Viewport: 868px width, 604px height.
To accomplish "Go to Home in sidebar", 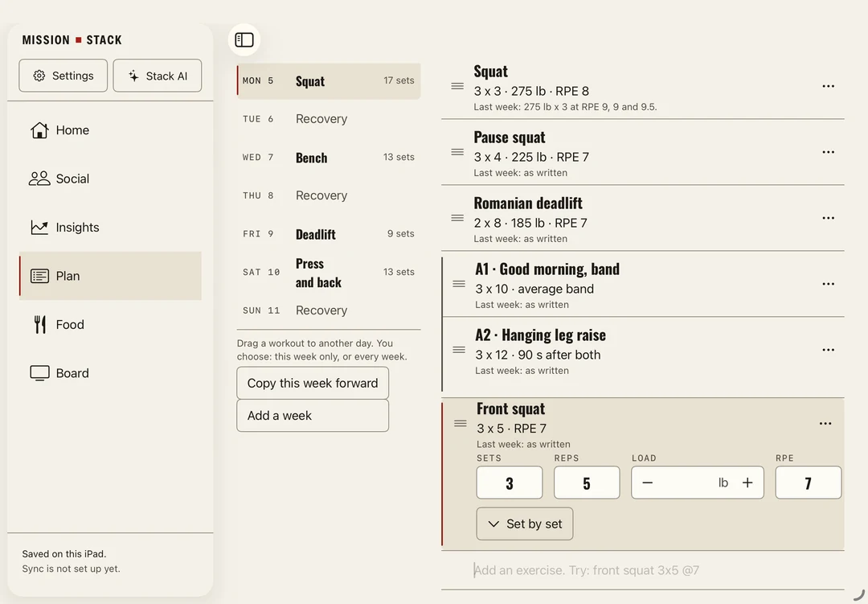I will (x=110, y=130).
